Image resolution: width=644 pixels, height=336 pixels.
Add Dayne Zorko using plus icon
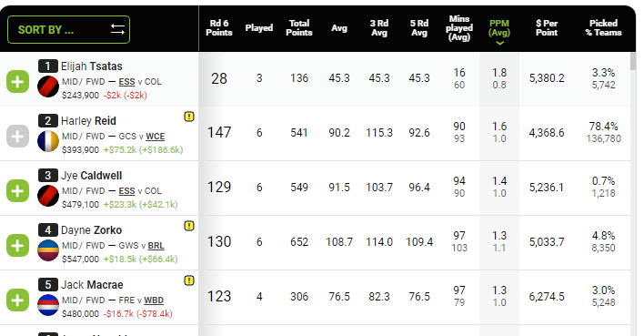click(x=17, y=246)
